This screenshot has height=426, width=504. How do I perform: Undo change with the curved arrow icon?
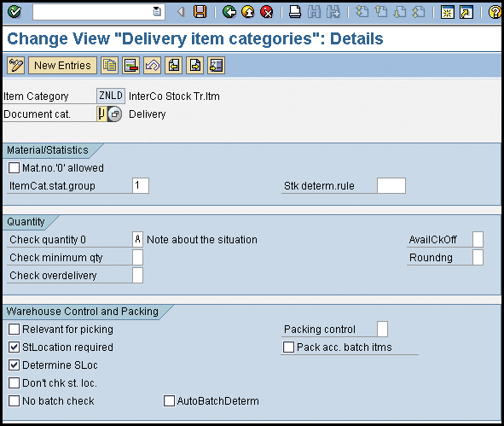pos(153,66)
